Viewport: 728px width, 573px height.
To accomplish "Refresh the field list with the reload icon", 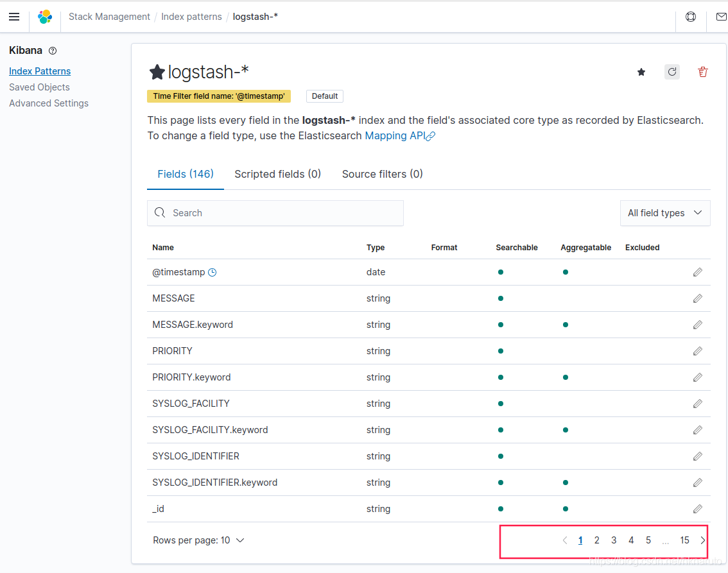I will pyautogui.click(x=672, y=72).
